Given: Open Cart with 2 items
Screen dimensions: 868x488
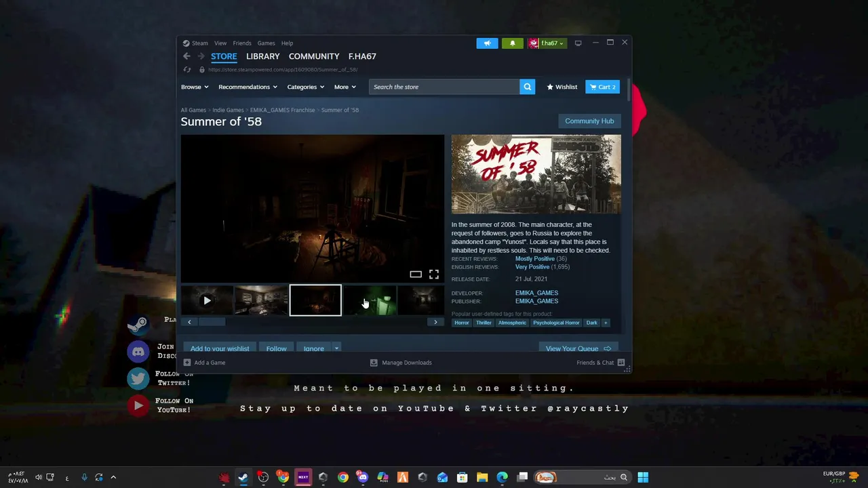Looking at the screenshot, I should (602, 87).
